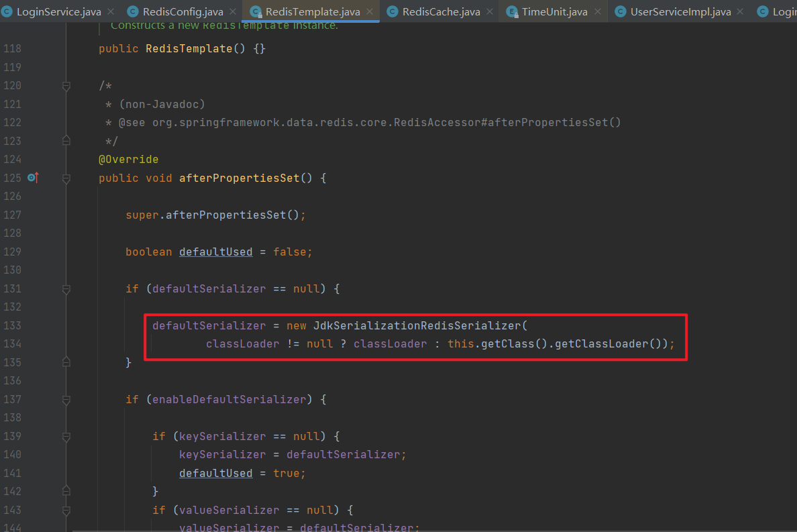Click the class icon on RedisCache.java tab
The height and width of the screenshot is (532, 797).
[392, 11]
